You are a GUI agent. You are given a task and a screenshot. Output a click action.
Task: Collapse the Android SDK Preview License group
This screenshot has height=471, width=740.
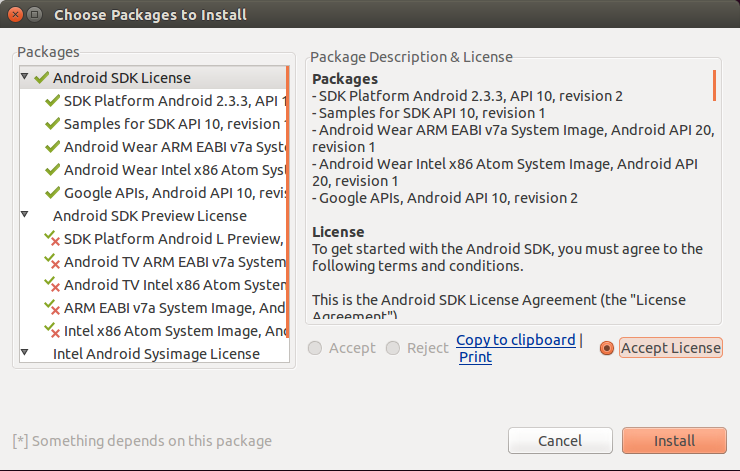coord(25,214)
